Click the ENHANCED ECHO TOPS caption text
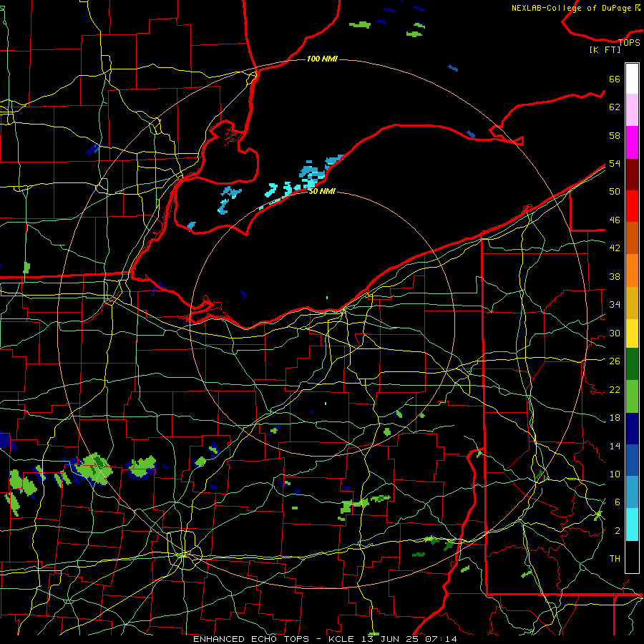This screenshot has height=644, width=644. click(253, 639)
